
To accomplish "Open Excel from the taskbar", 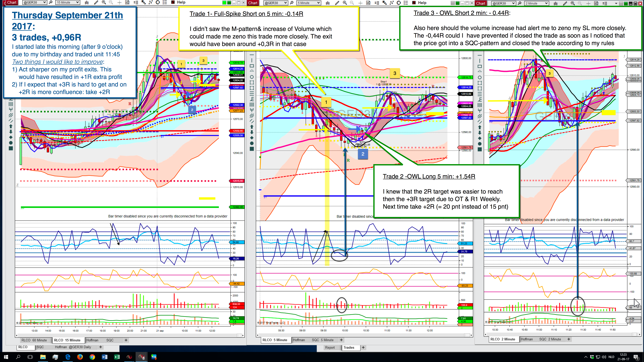I will point(117,357).
